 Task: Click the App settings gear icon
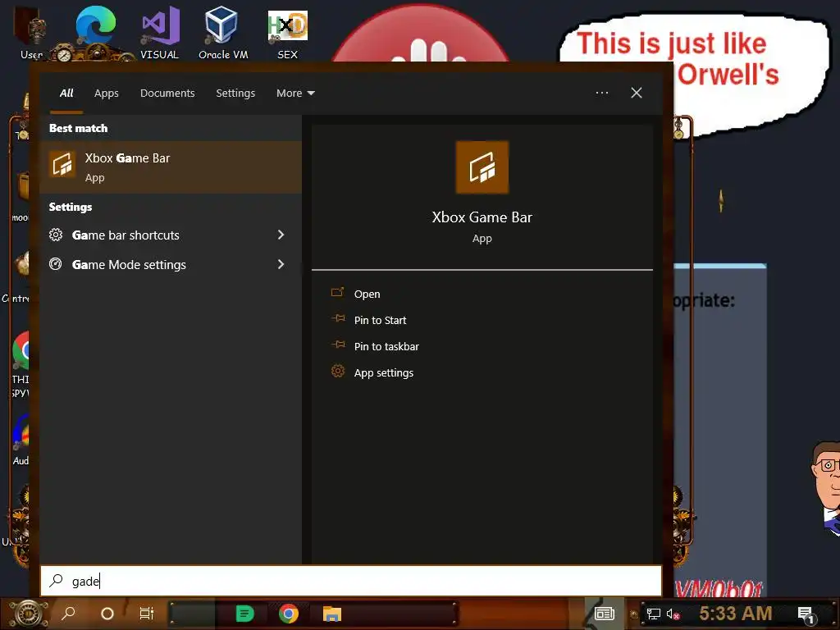[x=337, y=372]
